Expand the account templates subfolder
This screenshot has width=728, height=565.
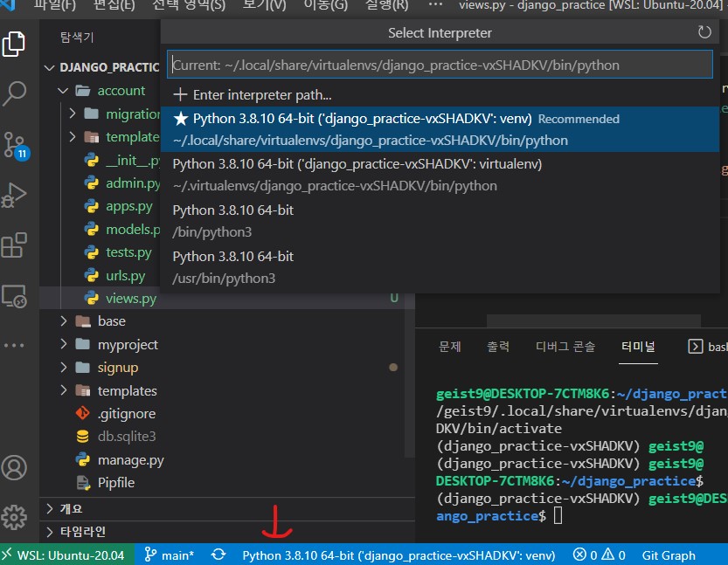(x=72, y=136)
